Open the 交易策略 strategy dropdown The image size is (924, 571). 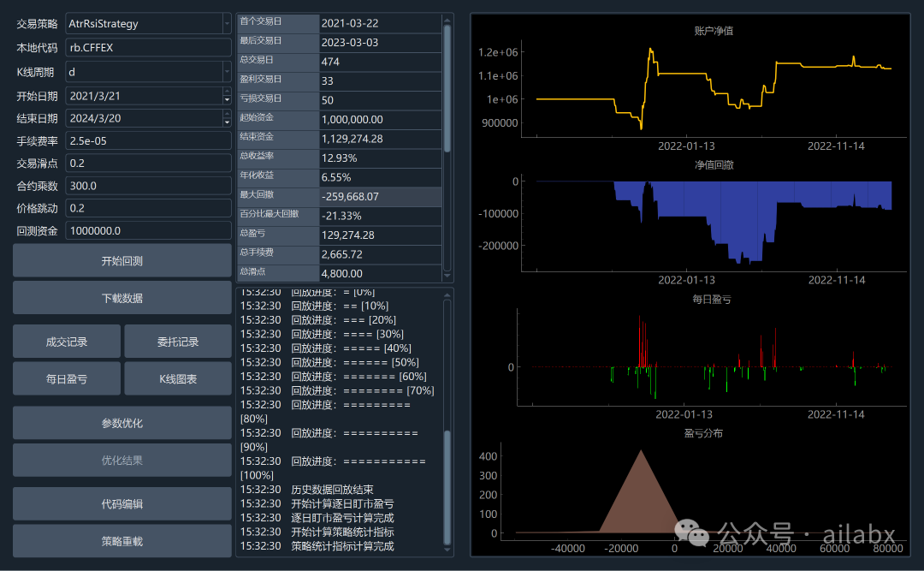(227, 24)
